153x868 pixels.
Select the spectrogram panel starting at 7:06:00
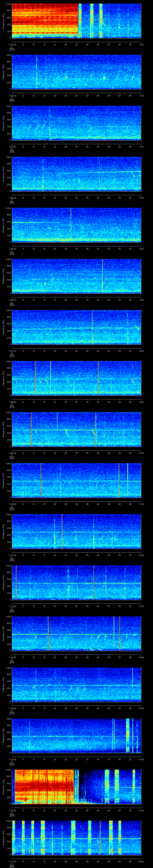[76, 276]
